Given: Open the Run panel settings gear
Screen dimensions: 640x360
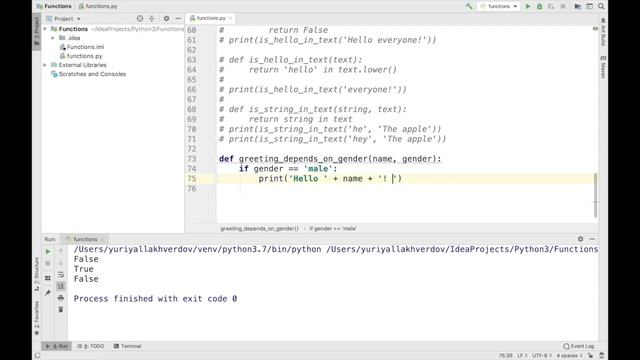Looking at the screenshot, I should click(580, 239).
